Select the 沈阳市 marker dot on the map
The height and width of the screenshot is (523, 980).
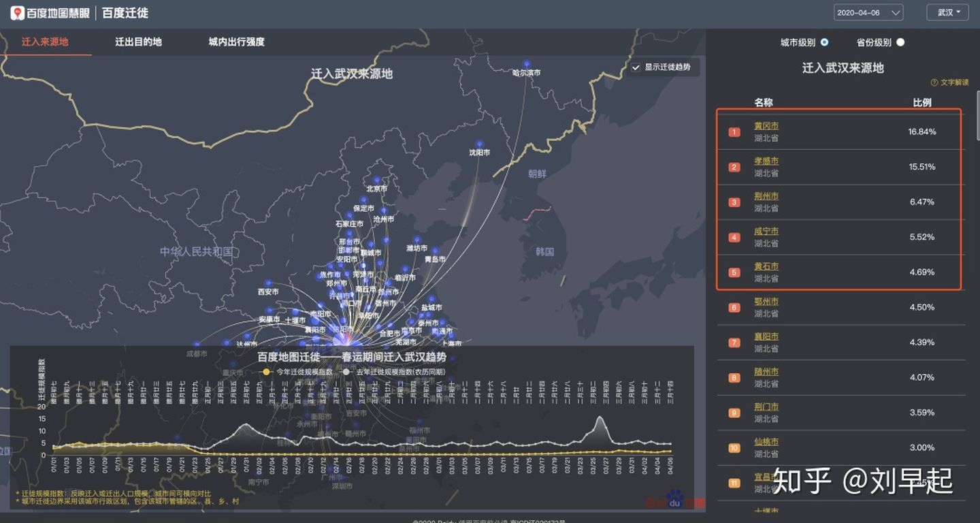[479, 144]
